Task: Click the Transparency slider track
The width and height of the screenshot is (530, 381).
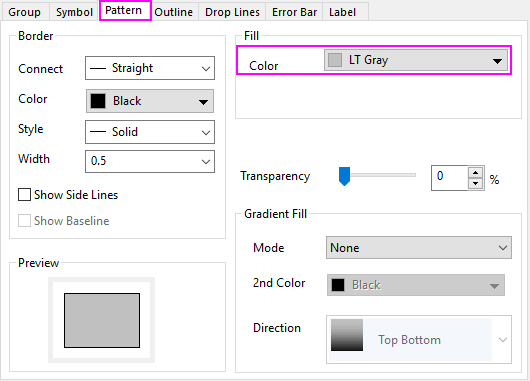Action: point(383,175)
